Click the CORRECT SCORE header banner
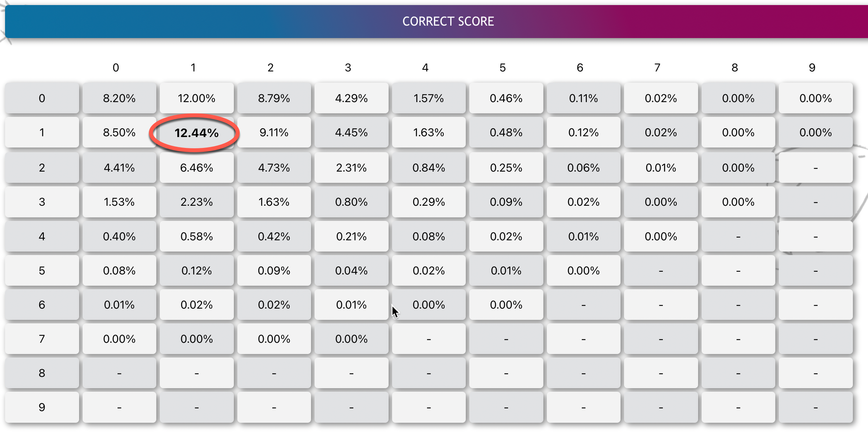 pos(436,21)
